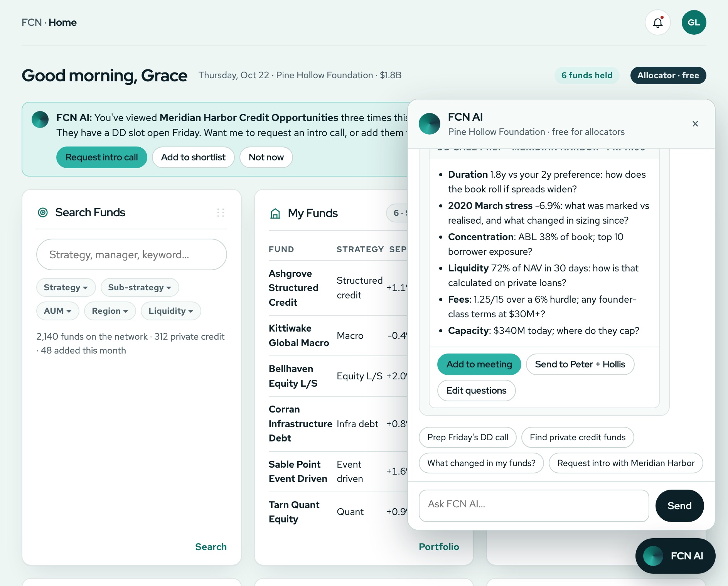728x586 pixels.
Task: Focus the Ask FCN AI message field
Action: (534, 506)
